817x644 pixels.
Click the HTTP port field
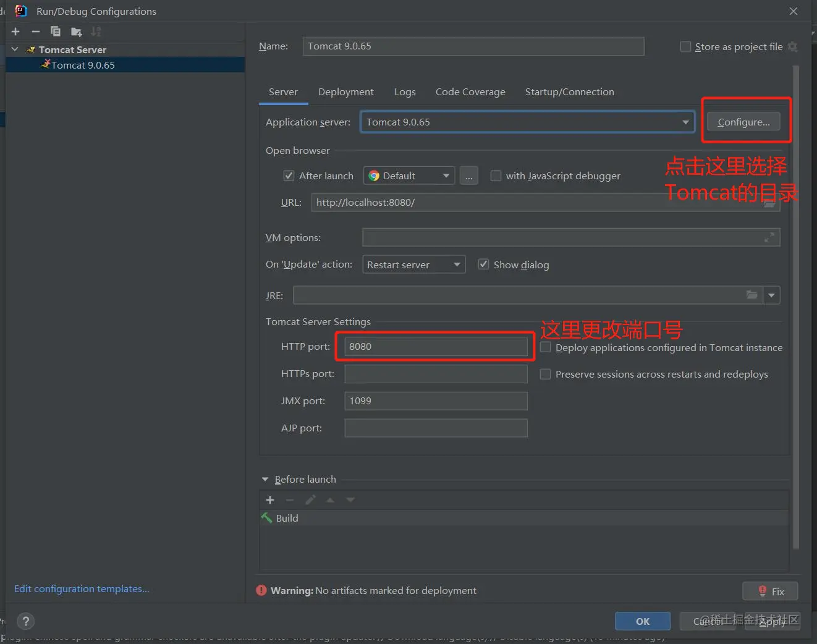pyautogui.click(x=436, y=347)
